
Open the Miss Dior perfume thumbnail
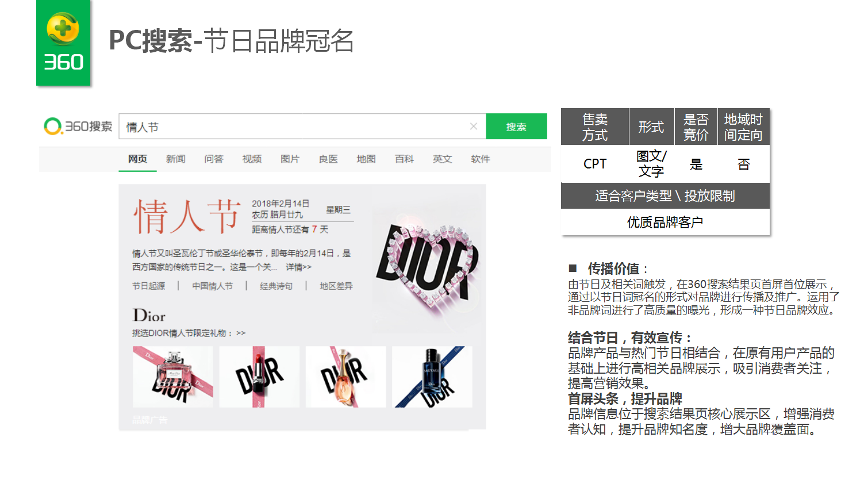(x=173, y=377)
